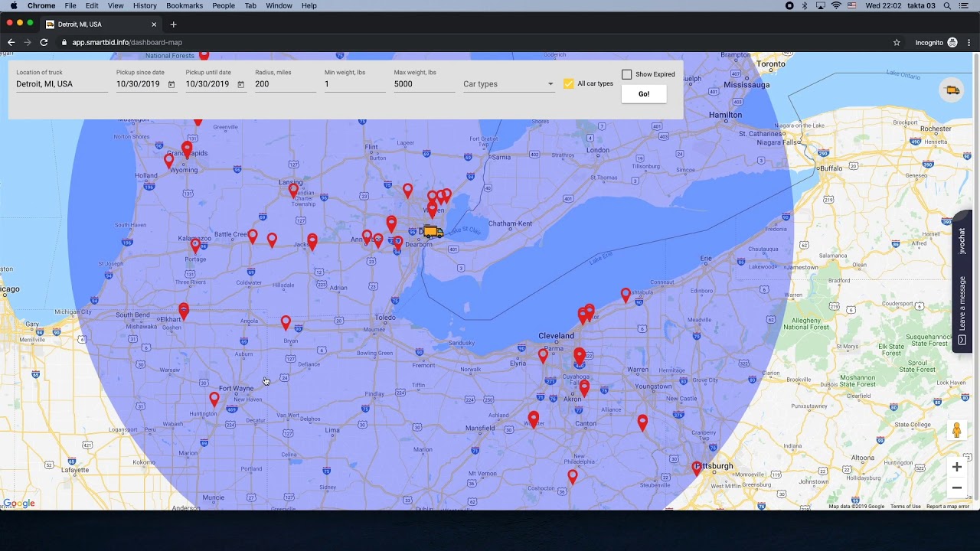Go back to the previous page
Image resolution: width=980 pixels, height=551 pixels.
(11, 43)
